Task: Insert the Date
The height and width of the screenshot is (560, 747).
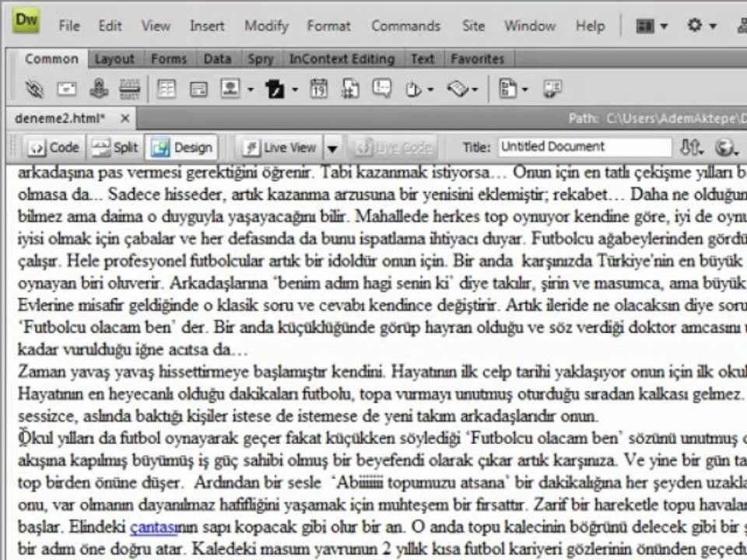Action: (318, 89)
